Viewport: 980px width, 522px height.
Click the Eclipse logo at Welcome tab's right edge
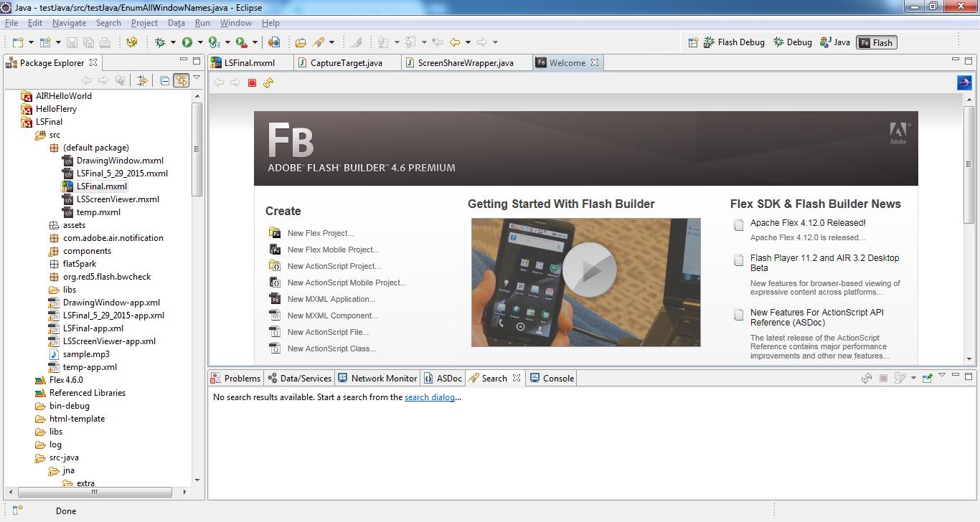click(964, 83)
